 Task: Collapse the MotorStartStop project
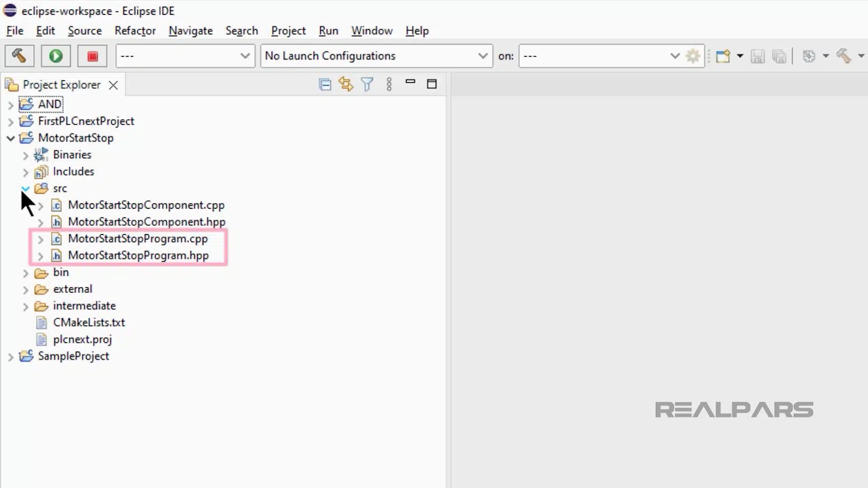click(x=10, y=138)
